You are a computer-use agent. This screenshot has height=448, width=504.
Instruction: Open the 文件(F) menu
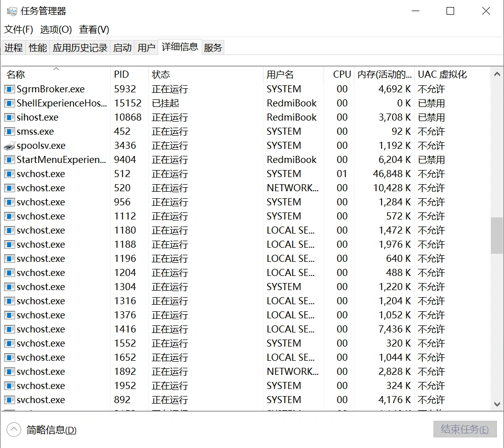(x=18, y=30)
